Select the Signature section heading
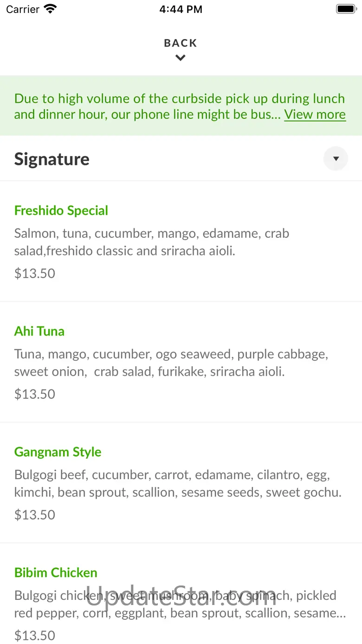The width and height of the screenshot is (362, 644). tap(52, 159)
